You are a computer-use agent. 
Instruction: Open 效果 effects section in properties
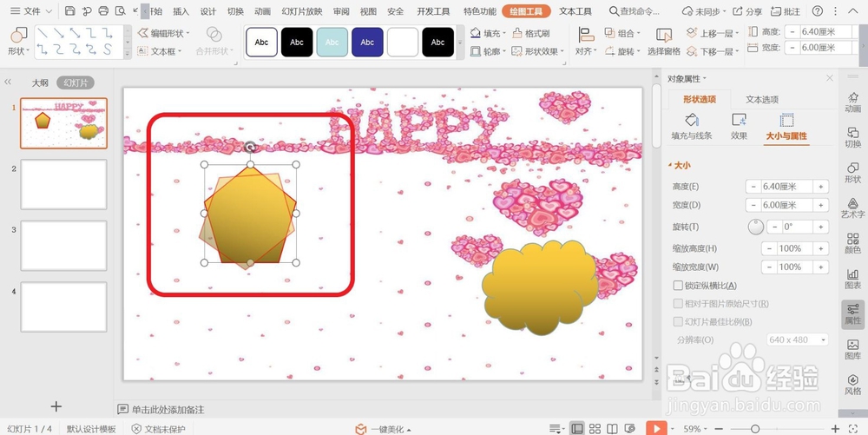pyautogui.click(x=739, y=127)
